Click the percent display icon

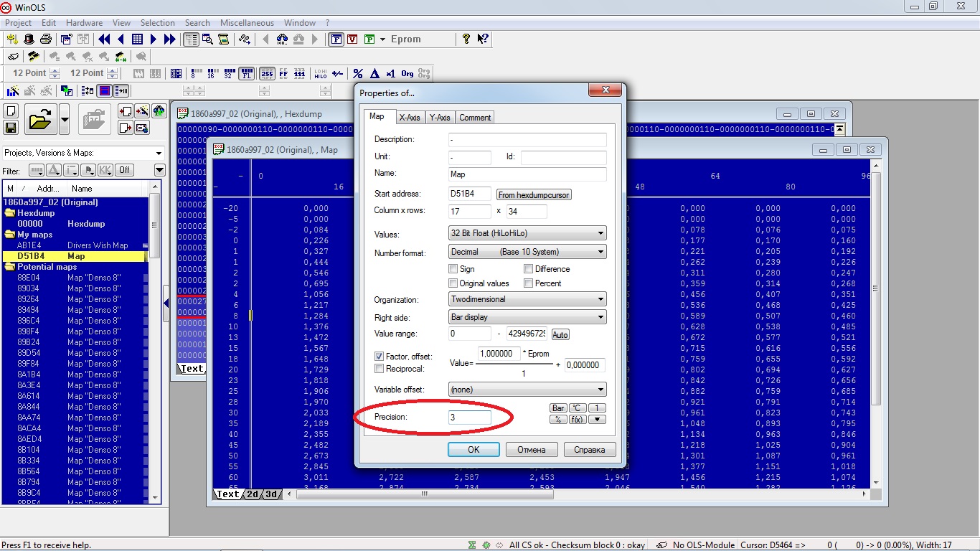click(358, 73)
